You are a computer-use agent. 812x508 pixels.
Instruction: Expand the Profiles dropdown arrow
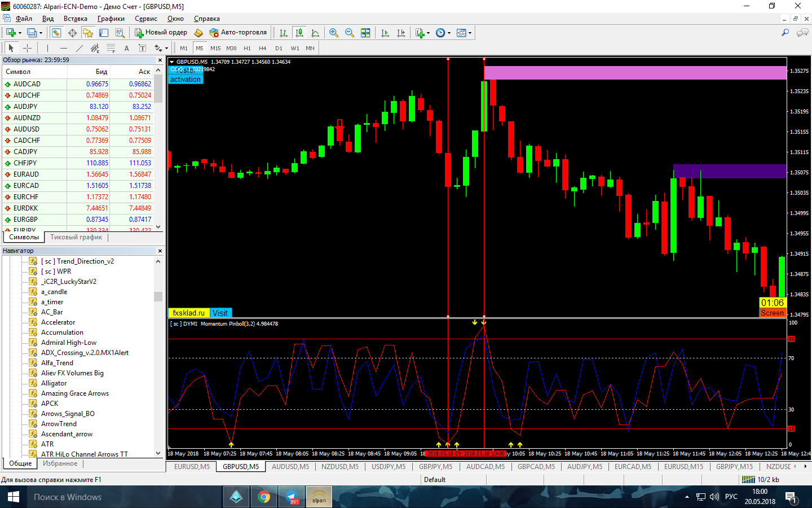(41, 33)
